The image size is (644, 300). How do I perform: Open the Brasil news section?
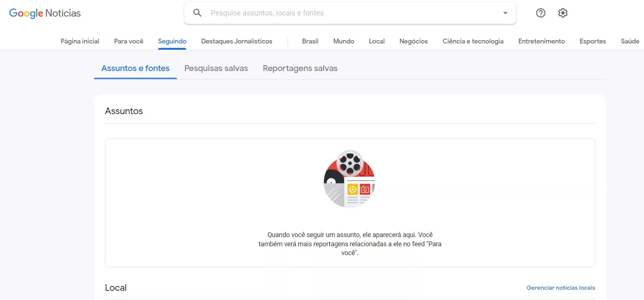pos(310,41)
